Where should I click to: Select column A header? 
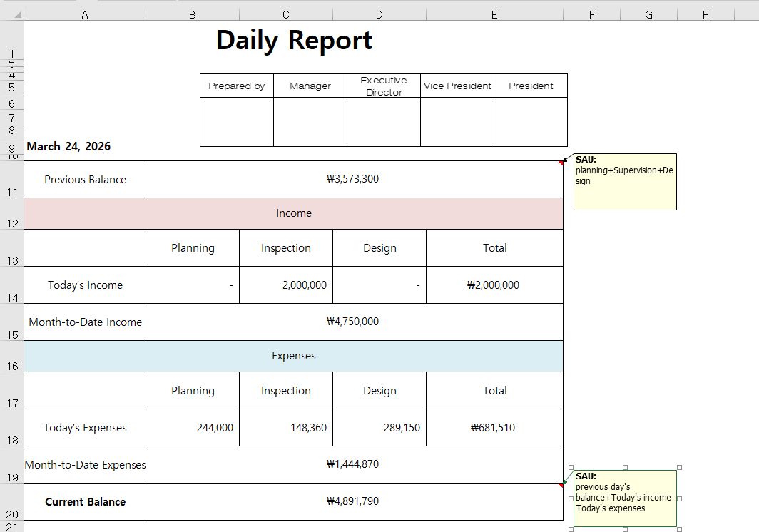85,14
